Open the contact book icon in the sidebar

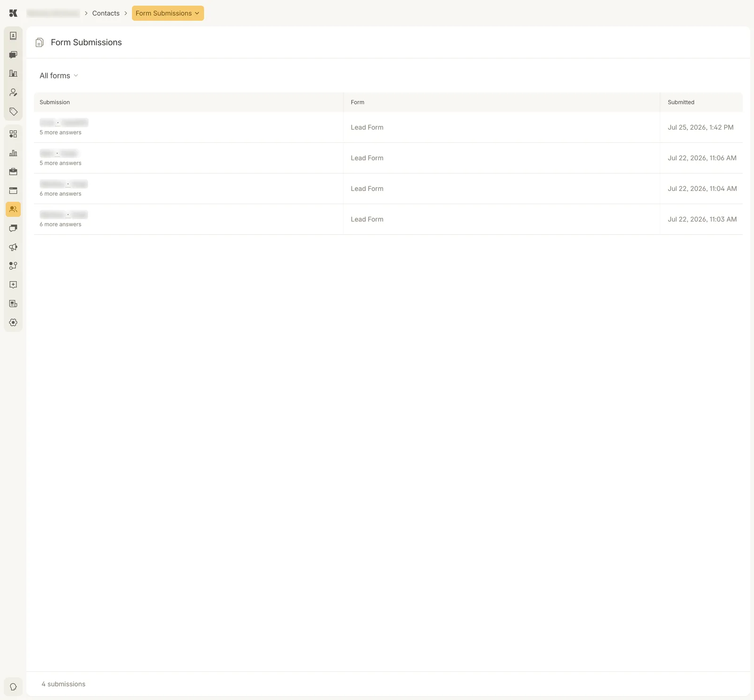[x=13, y=36]
